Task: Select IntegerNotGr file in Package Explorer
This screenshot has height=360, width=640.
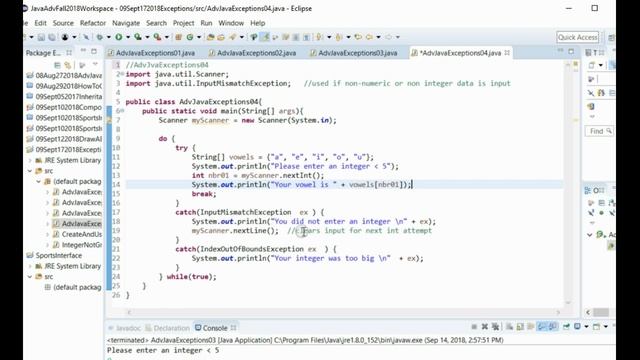Action: pyautogui.click(x=77, y=245)
